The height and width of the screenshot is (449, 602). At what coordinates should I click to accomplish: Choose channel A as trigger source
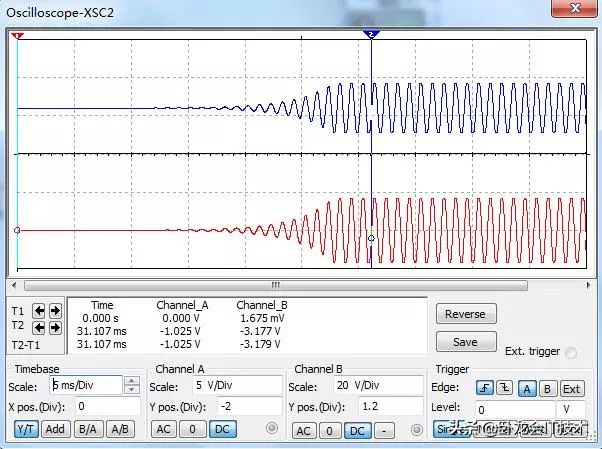tap(527, 389)
